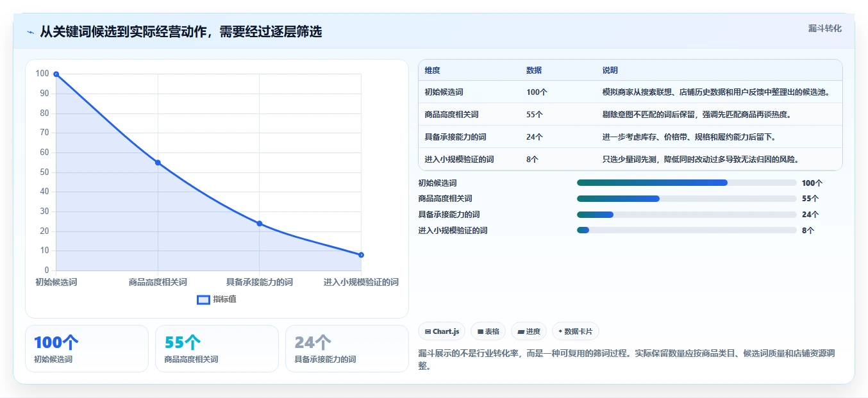Click the 漏斗转化 label in the header
Viewport: 868px width, 398px height.
pos(824,28)
